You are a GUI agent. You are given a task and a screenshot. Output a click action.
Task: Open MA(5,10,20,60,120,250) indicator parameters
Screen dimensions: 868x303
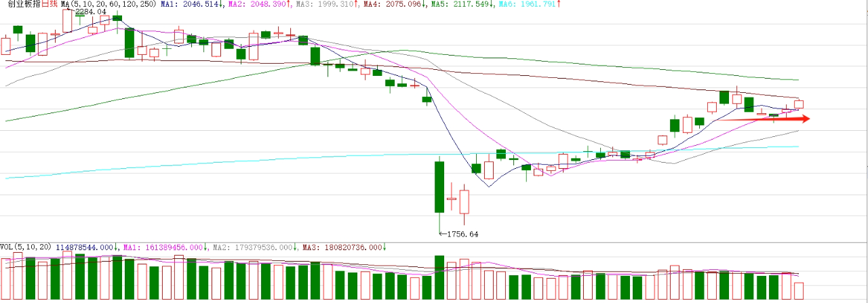point(108,4)
